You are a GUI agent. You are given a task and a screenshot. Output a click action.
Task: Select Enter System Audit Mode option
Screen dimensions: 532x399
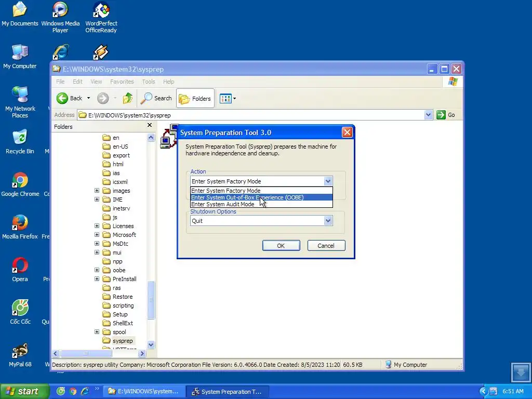pos(261,204)
